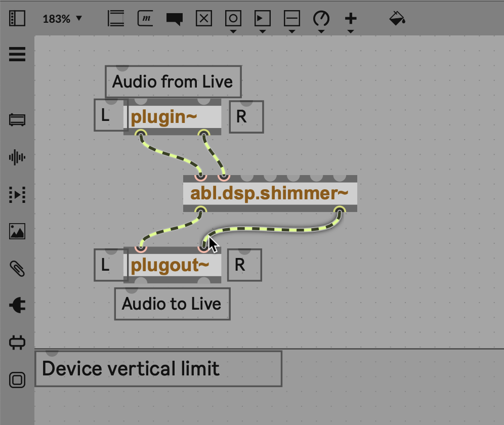Click the Device vertical limit comment

click(x=131, y=369)
